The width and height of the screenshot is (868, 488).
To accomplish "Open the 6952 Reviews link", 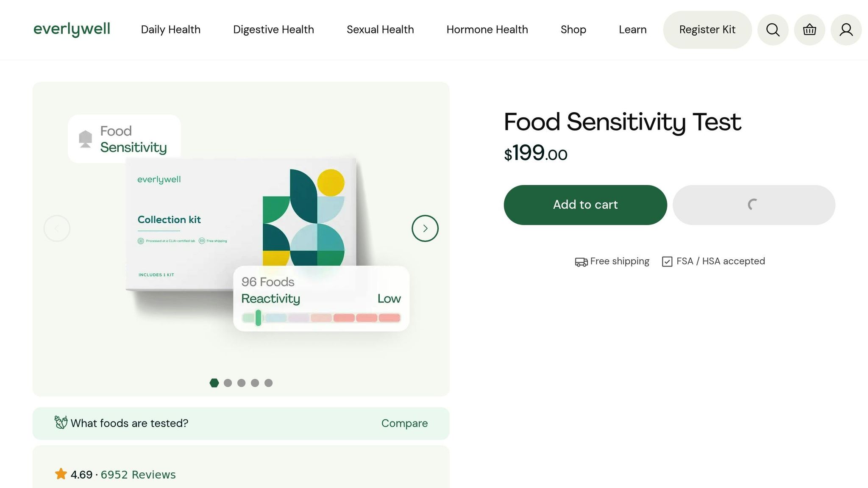I will point(138,474).
